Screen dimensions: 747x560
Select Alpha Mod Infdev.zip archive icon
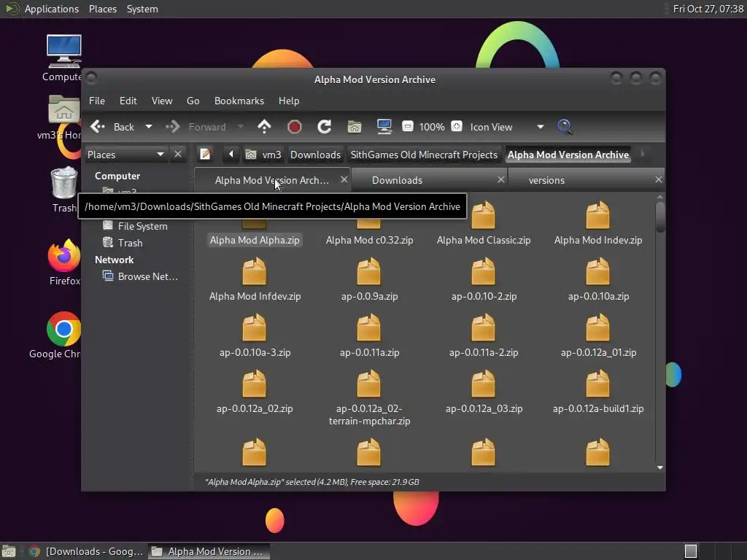[255, 271]
